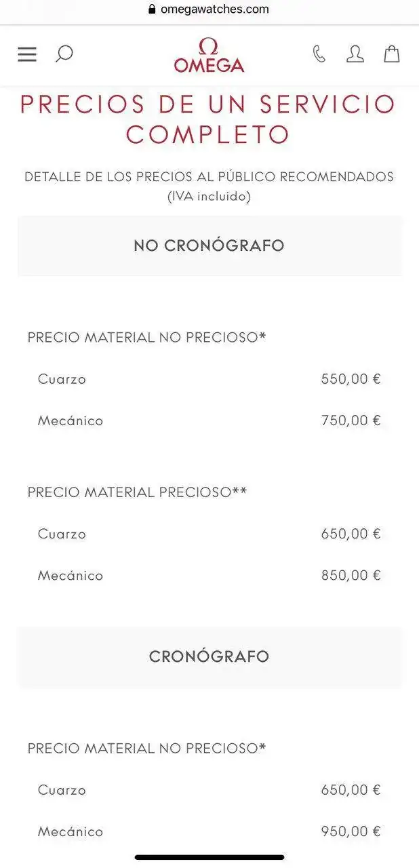Open the user account icon
The image size is (419, 868).
click(x=355, y=54)
